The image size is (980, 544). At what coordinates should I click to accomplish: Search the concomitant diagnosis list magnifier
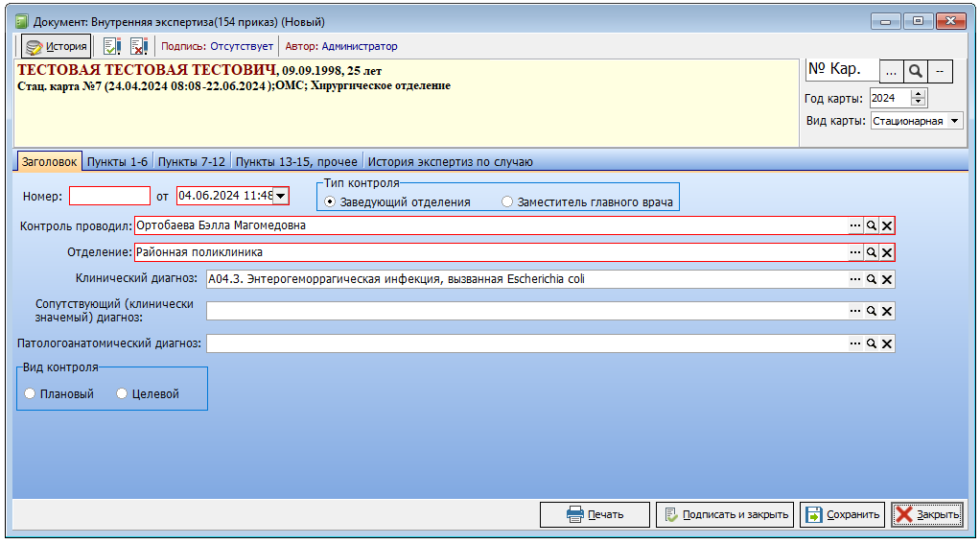(872, 311)
